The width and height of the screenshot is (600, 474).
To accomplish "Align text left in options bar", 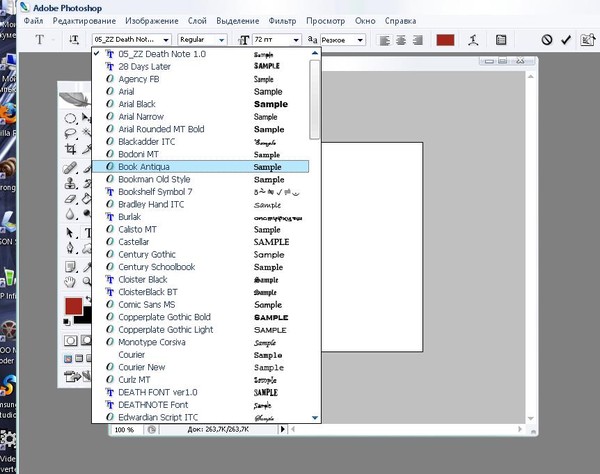I will click(x=385, y=40).
